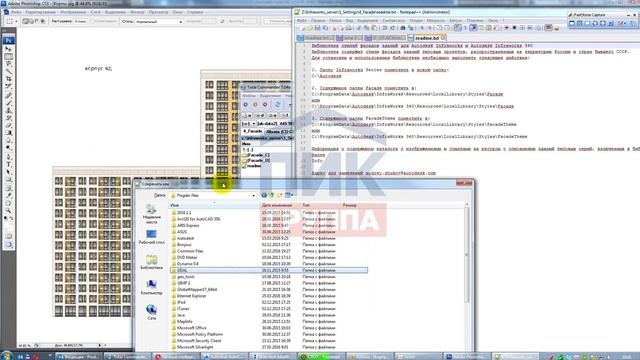Screen dimensions: 640x360
Task: Select the DVD Maker folder in save dialog
Action: (x=187, y=258)
